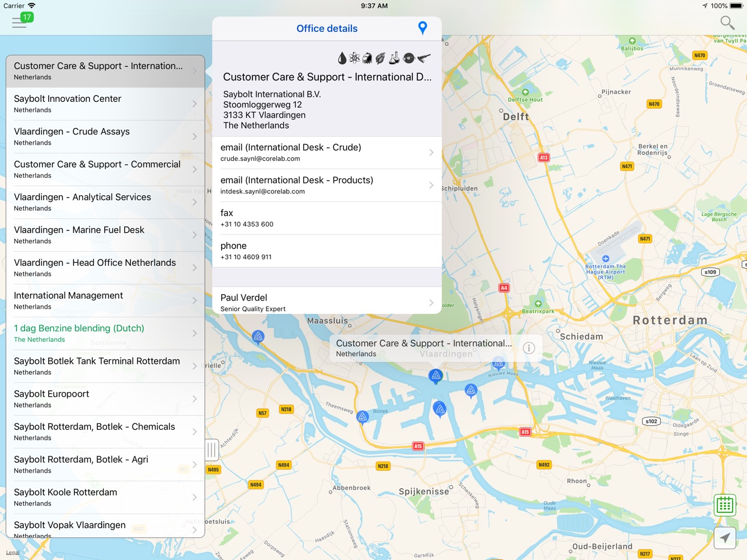747x560 pixels.
Task: Tap the Senior Quality Expert subtitle
Action: pos(253,309)
